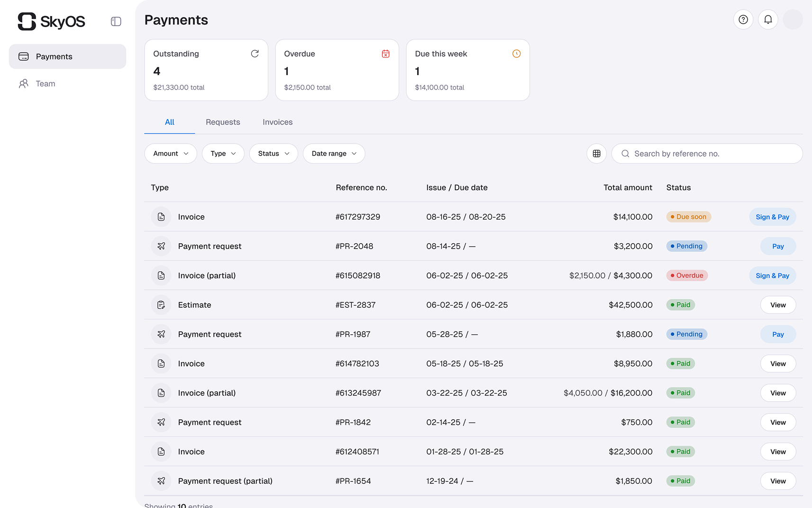Click document icon for invoice #617297329
Image resolution: width=812 pixels, height=508 pixels.
click(x=161, y=217)
